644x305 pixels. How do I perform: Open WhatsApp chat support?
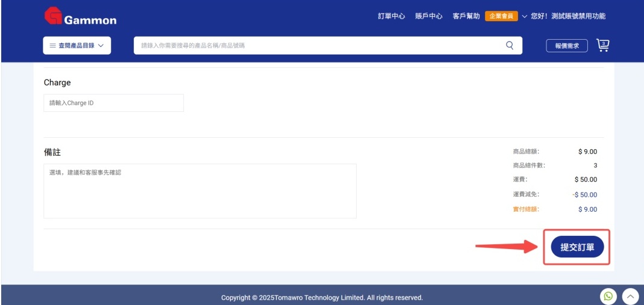coord(608,296)
